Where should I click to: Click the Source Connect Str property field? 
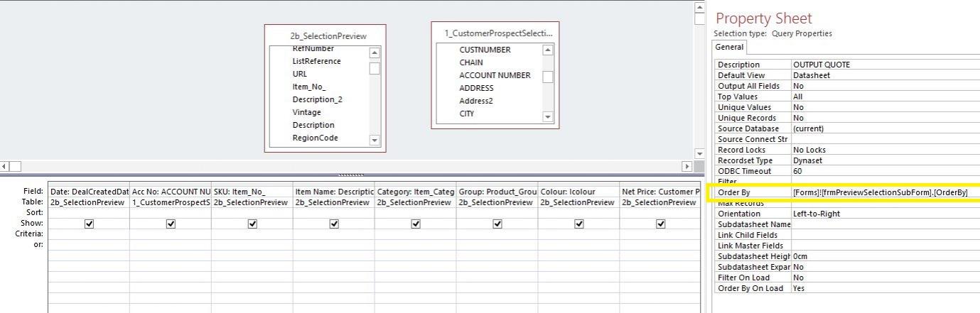tap(885, 139)
